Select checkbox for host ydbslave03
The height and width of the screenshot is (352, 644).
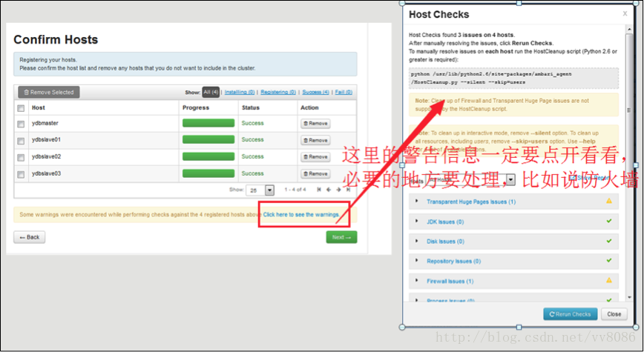pyautogui.click(x=21, y=174)
